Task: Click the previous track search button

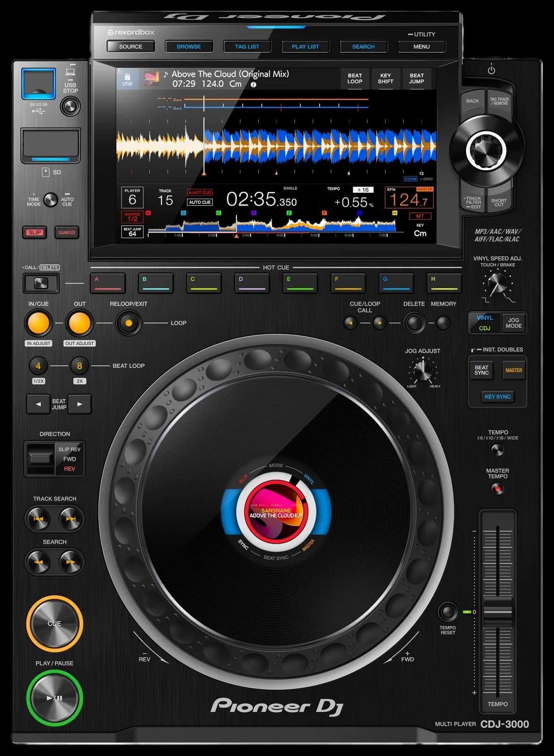Action: 38,519
